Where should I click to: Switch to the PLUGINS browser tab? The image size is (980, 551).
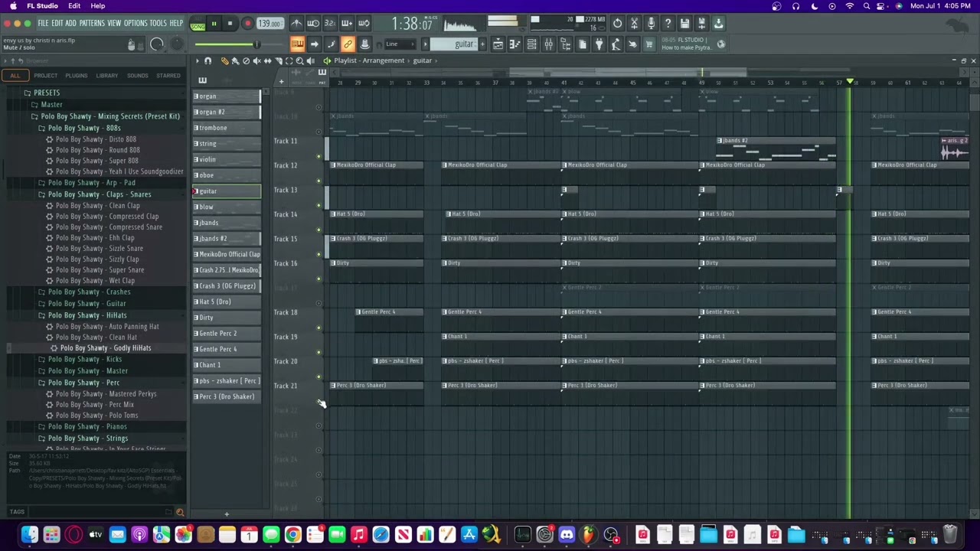point(76,76)
